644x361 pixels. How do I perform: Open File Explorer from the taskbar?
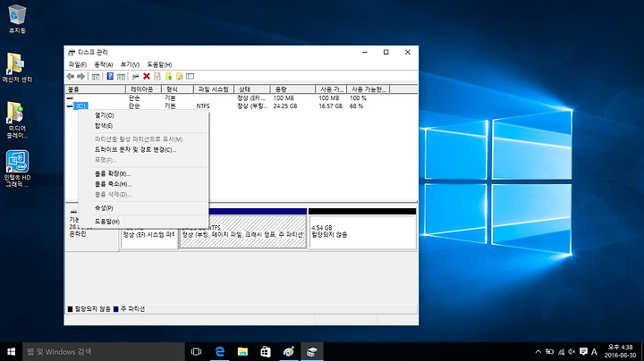click(x=242, y=351)
